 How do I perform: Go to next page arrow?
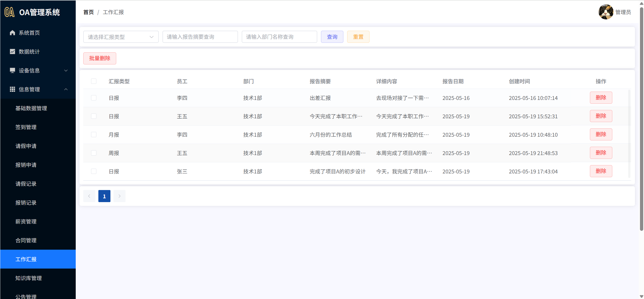click(119, 196)
